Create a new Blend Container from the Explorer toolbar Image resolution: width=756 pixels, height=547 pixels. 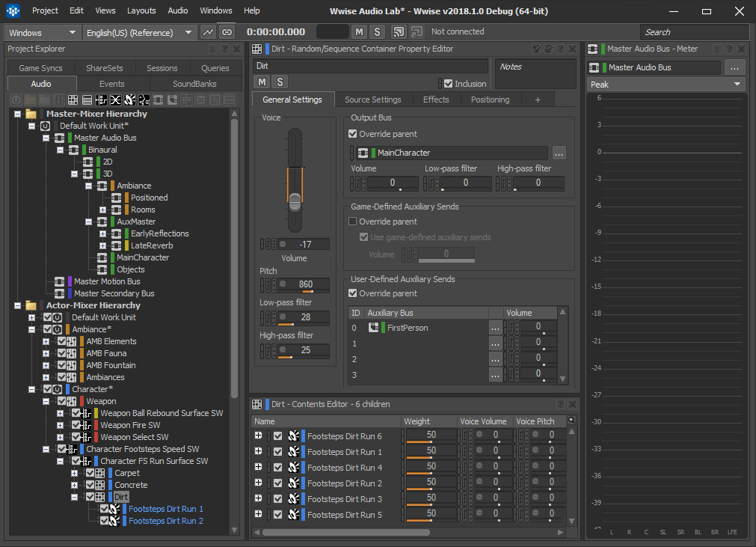tap(115, 100)
